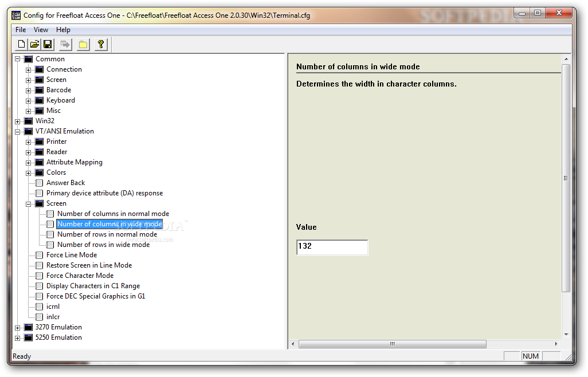
Task: Click the Open file toolbar icon
Action: coord(34,45)
